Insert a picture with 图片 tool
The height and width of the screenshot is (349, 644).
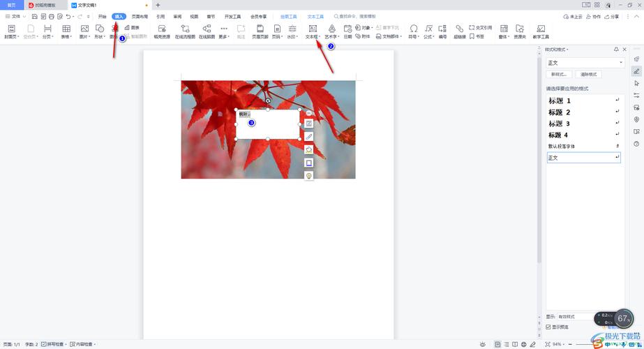[84, 31]
